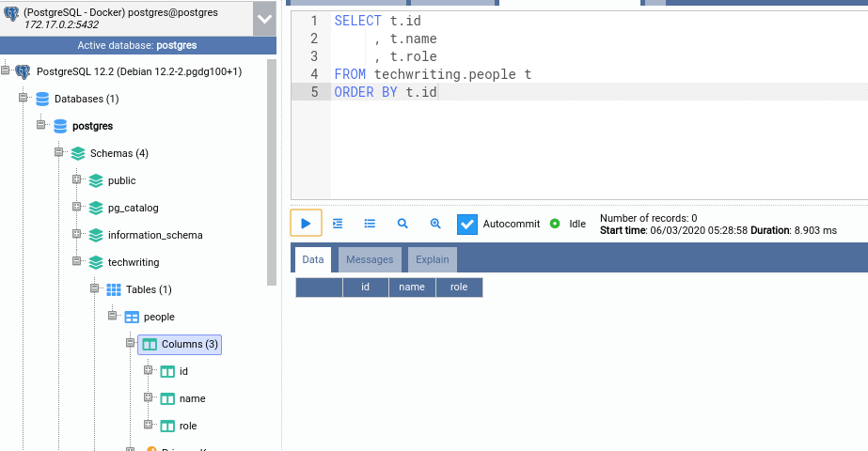This screenshot has height=451, width=868.
Task: Click the list icon in query toolbar
Action: coord(370,224)
